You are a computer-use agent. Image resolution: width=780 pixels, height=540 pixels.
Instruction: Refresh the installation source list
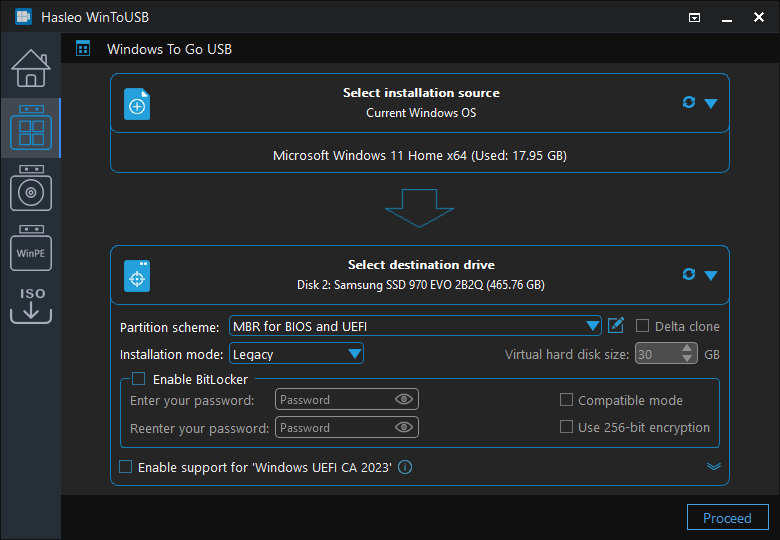(x=688, y=102)
